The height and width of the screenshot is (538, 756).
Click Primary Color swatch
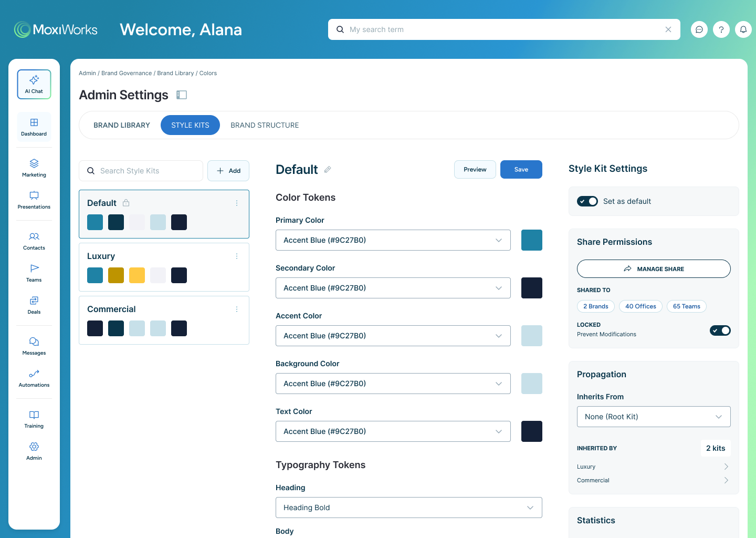(x=532, y=240)
